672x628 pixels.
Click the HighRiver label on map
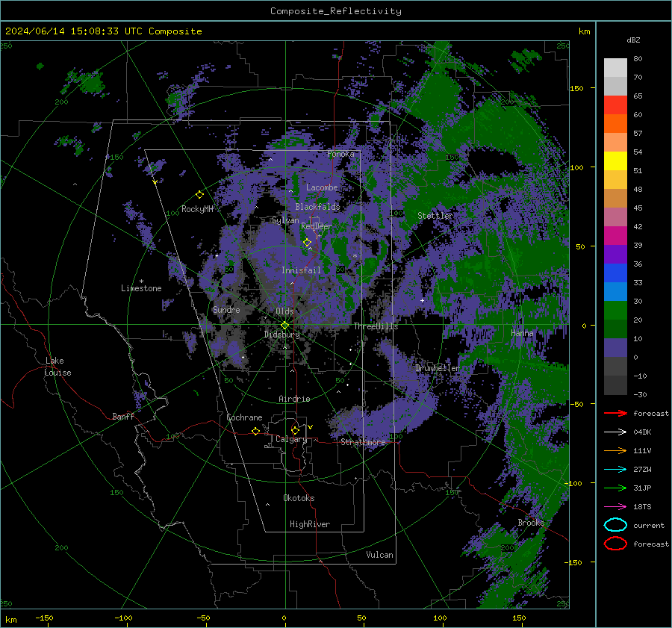pos(310,524)
